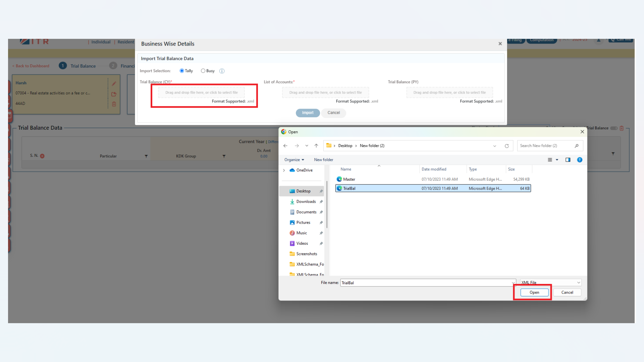Click New folder (2) breadcrumb
Viewport: 644px width, 362px height.
click(x=372, y=146)
